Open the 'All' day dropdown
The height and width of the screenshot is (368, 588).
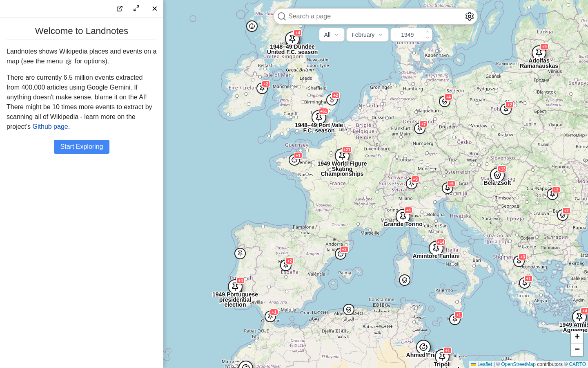tap(332, 35)
